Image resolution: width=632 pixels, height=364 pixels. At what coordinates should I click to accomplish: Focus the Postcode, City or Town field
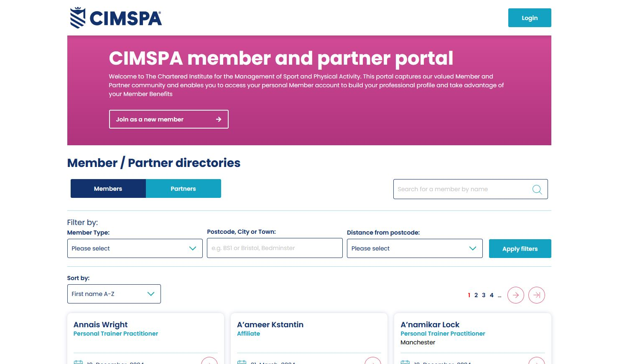tap(274, 248)
